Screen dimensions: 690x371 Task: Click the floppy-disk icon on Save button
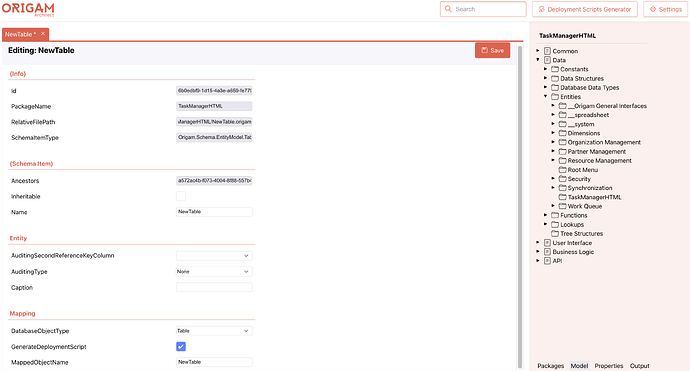pyautogui.click(x=484, y=50)
